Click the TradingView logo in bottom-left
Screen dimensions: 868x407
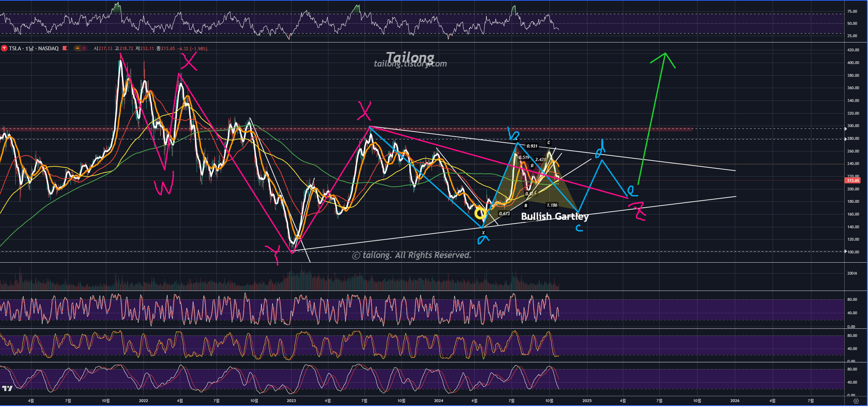coord(7,388)
